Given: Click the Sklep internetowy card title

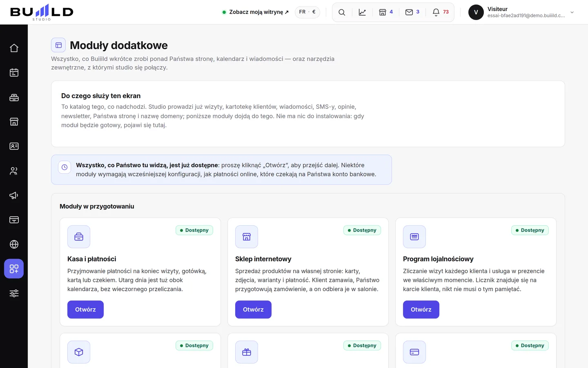Looking at the screenshot, I should pos(263,259).
